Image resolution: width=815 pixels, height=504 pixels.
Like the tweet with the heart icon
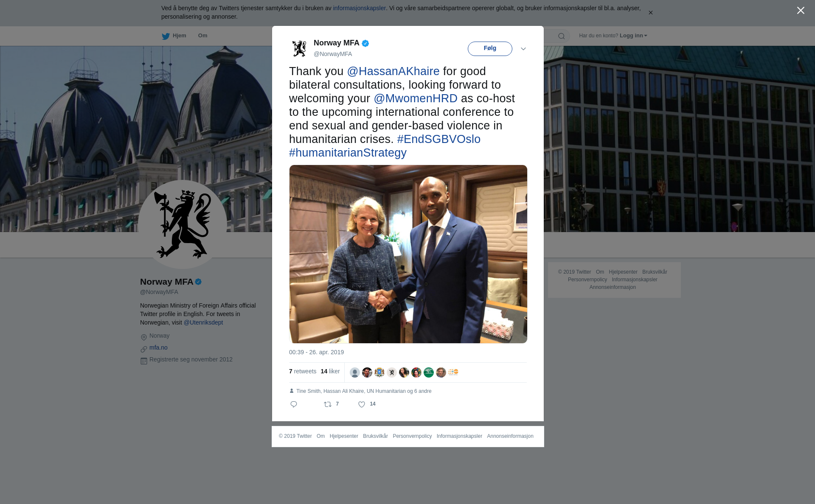[362, 404]
